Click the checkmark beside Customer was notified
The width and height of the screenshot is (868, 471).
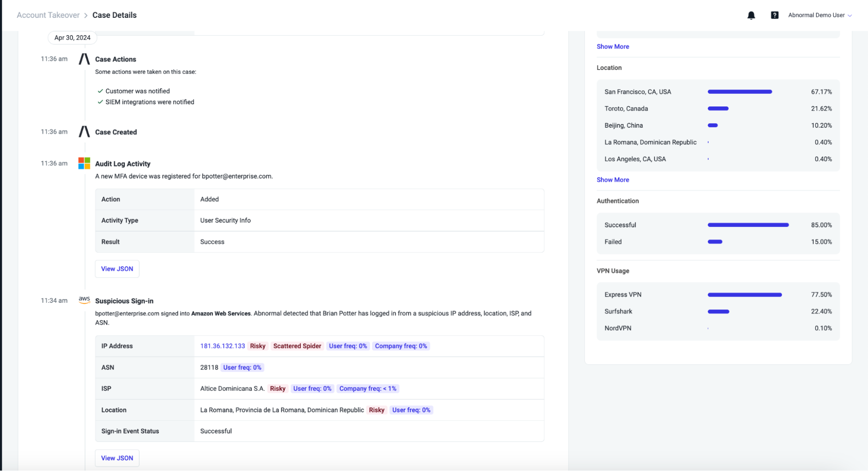pyautogui.click(x=100, y=91)
